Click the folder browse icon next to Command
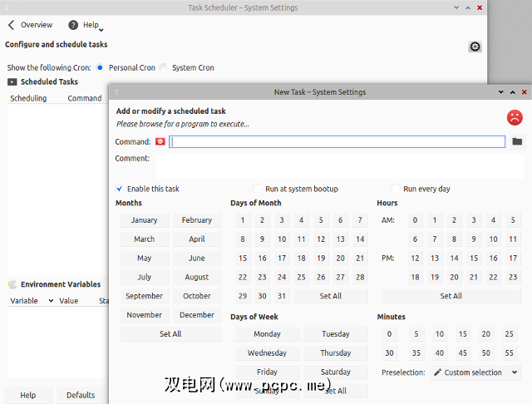The height and width of the screenshot is (404, 532). (x=517, y=142)
